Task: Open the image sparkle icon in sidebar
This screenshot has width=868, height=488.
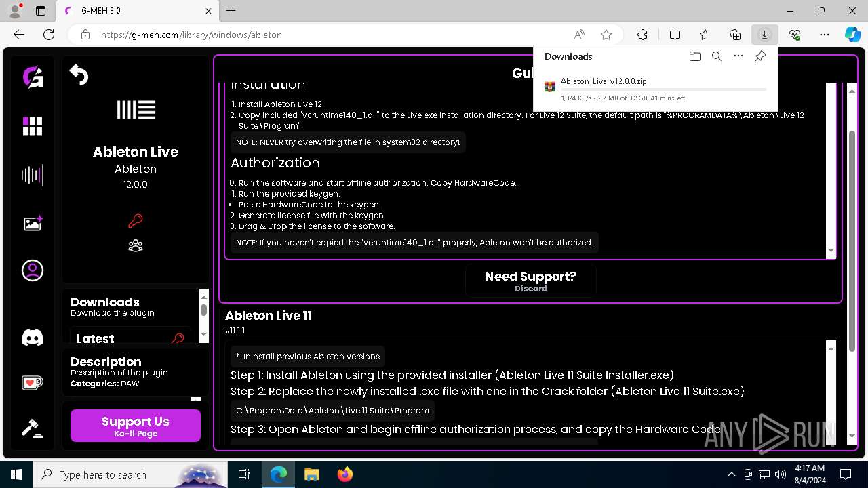Action: (33, 223)
